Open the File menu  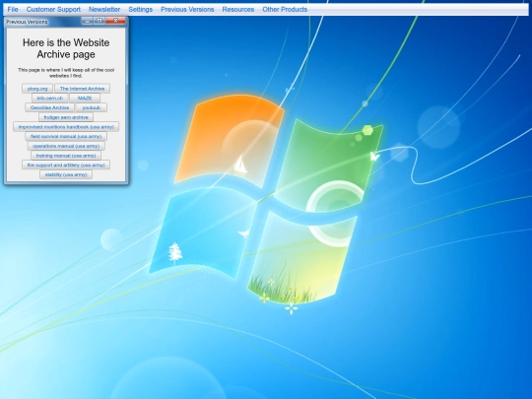pos(13,10)
